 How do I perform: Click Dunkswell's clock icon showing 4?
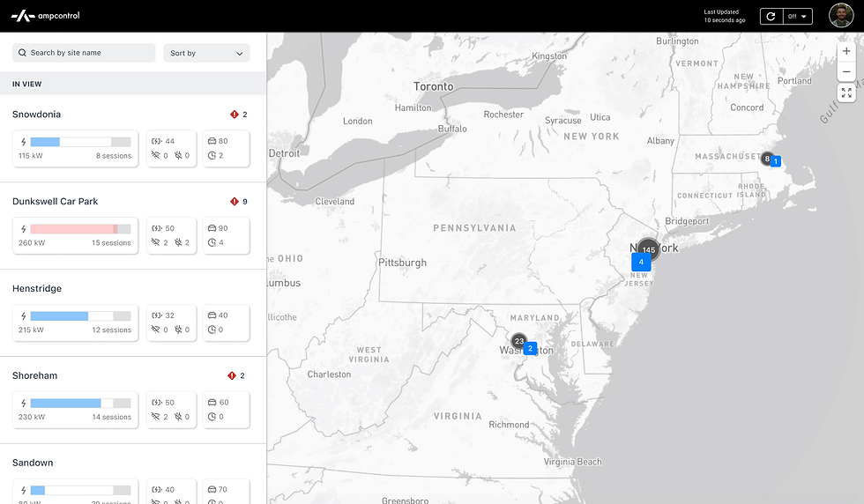[x=212, y=242]
